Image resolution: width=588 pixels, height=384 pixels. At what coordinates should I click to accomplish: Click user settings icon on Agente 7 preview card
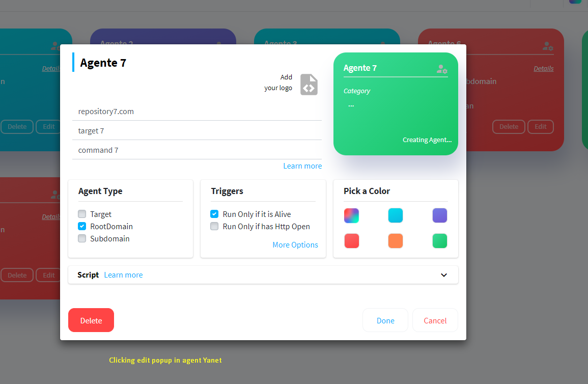click(x=442, y=69)
